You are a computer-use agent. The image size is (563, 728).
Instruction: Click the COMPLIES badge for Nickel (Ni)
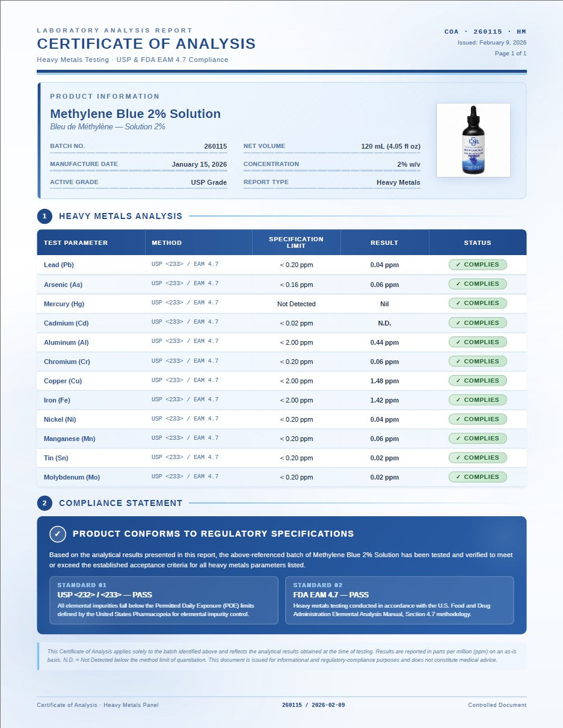tap(478, 419)
